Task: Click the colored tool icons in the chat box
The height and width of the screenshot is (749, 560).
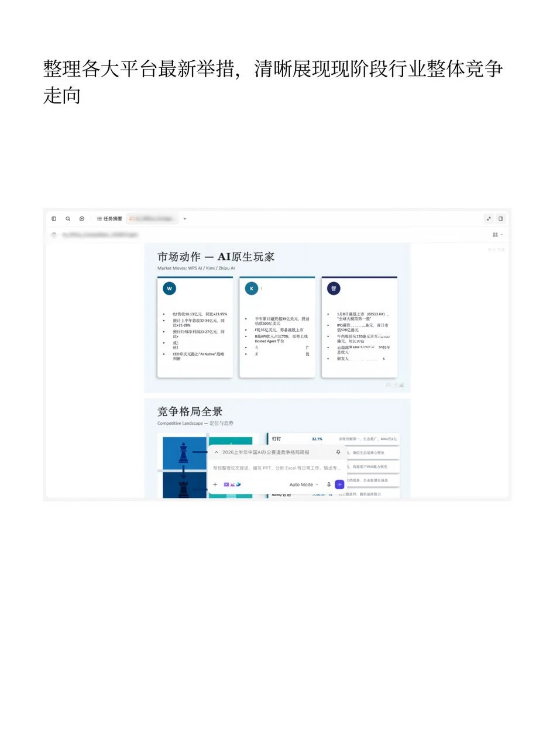Action: (x=232, y=485)
